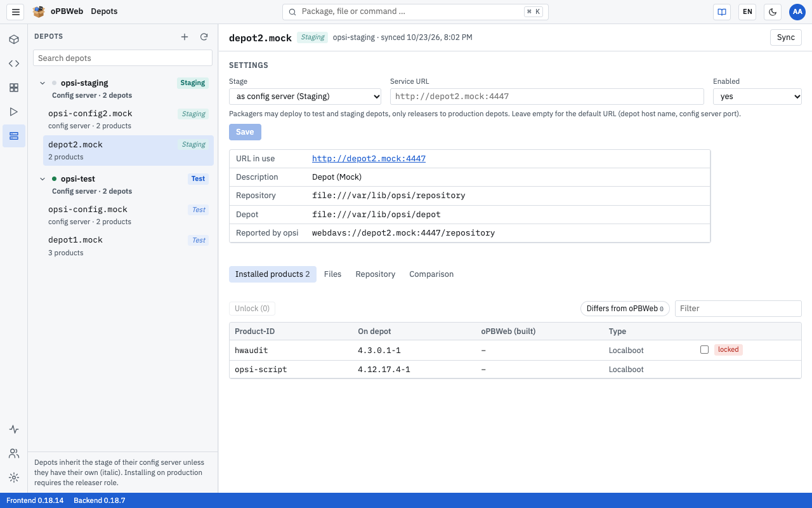Open the grid dashboard sidebar icon
This screenshot has width=812, height=508.
click(14, 88)
